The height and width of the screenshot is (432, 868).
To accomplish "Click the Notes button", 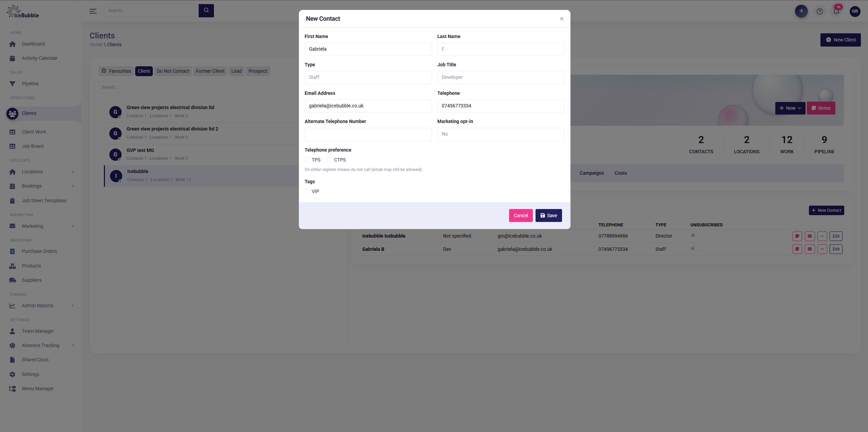I will click(x=821, y=108).
